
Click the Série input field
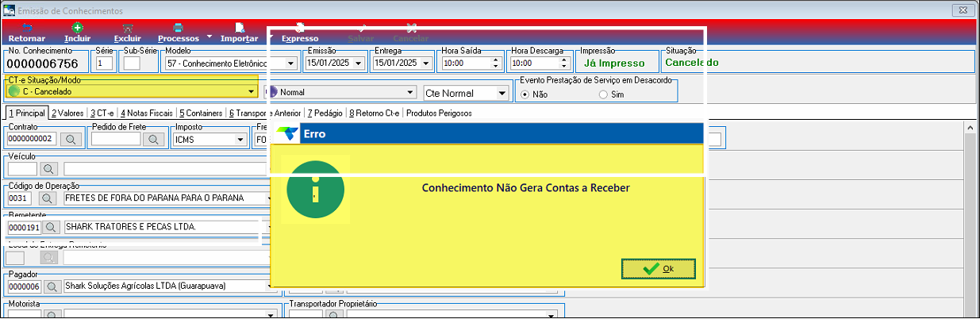click(x=105, y=63)
